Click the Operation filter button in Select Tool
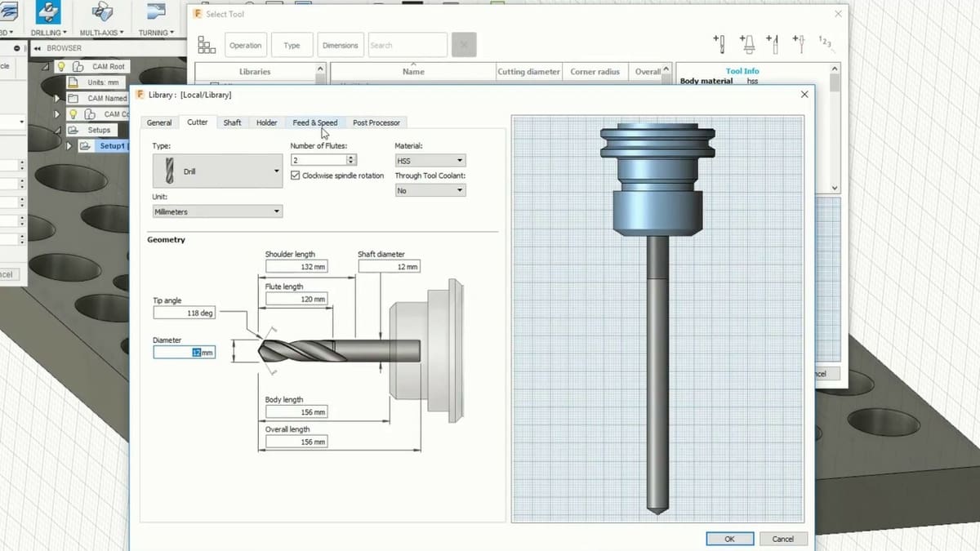This screenshot has height=551, width=980. [x=245, y=45]
